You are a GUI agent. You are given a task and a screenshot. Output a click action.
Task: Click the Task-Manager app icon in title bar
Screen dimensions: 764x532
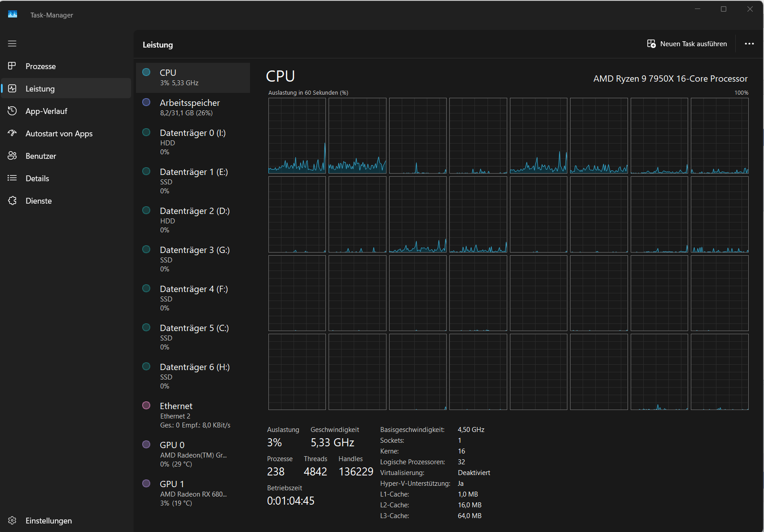[x=13, y=14]
